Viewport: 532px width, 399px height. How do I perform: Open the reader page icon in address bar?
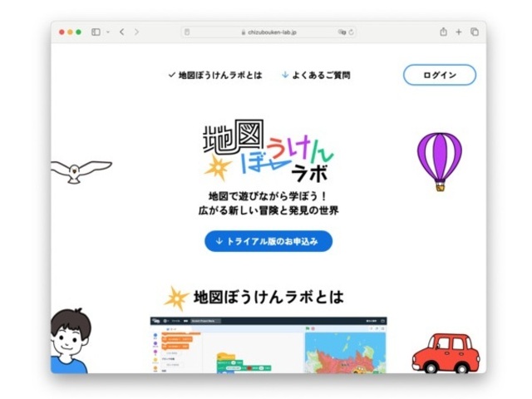[x=187, y=32]
